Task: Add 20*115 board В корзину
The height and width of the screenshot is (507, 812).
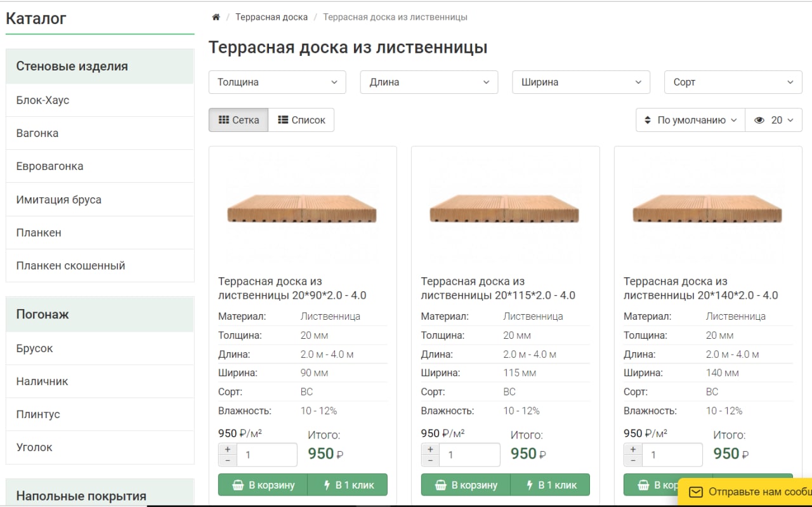Action: pos(466,485)
